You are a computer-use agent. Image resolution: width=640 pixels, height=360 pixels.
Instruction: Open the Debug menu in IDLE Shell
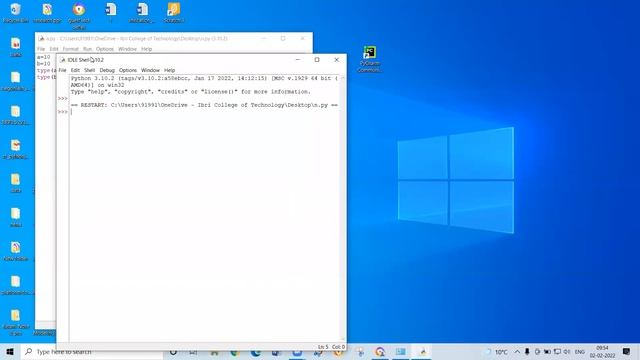(x=107, y=70)
